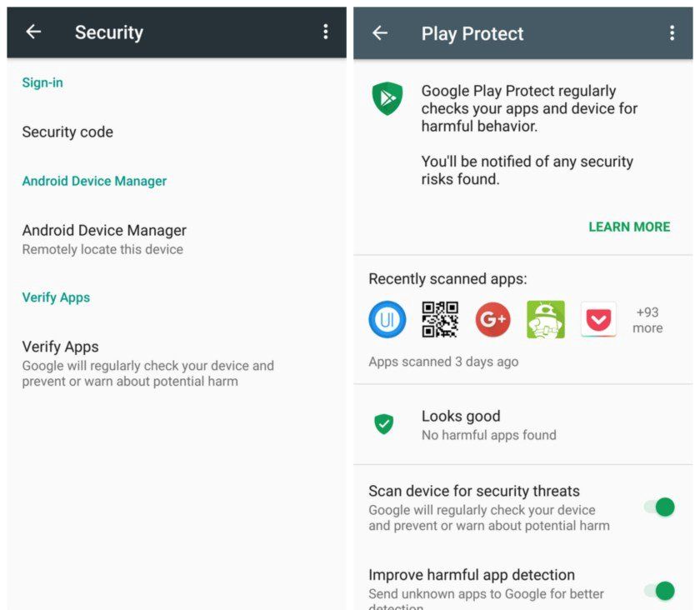The image size is (700, 610).
Task: Tap 'No harmful apps found' text
Action: coord(489,435)
